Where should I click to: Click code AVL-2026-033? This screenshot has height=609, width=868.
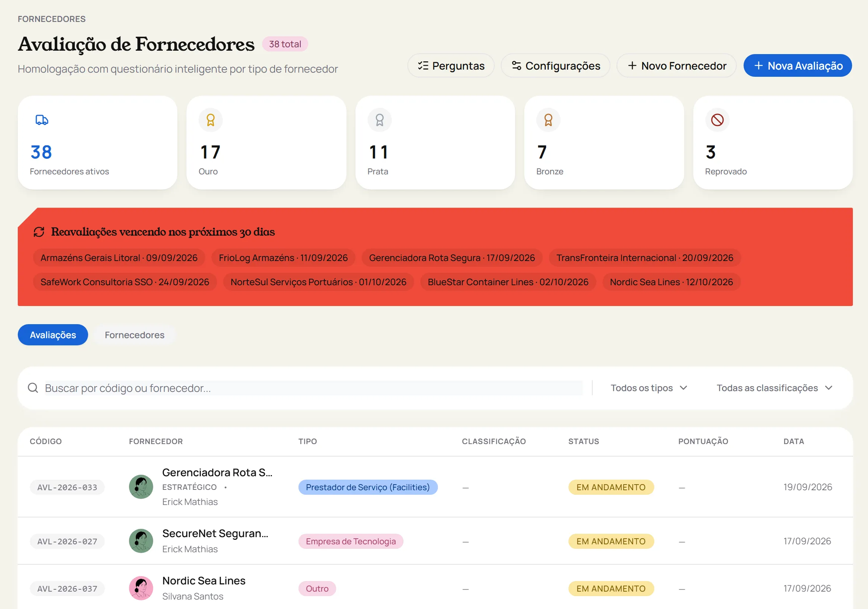pyautogui.click(x=67, y=487)
